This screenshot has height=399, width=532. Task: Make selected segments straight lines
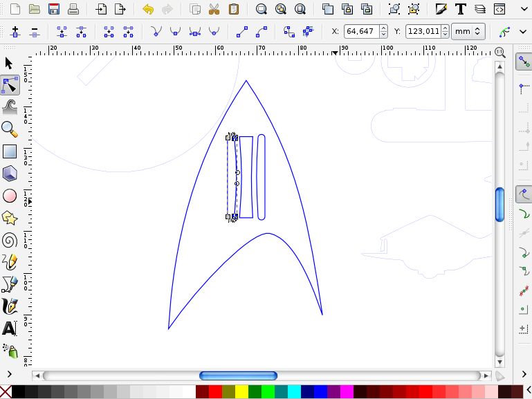[x=242, y=32]
